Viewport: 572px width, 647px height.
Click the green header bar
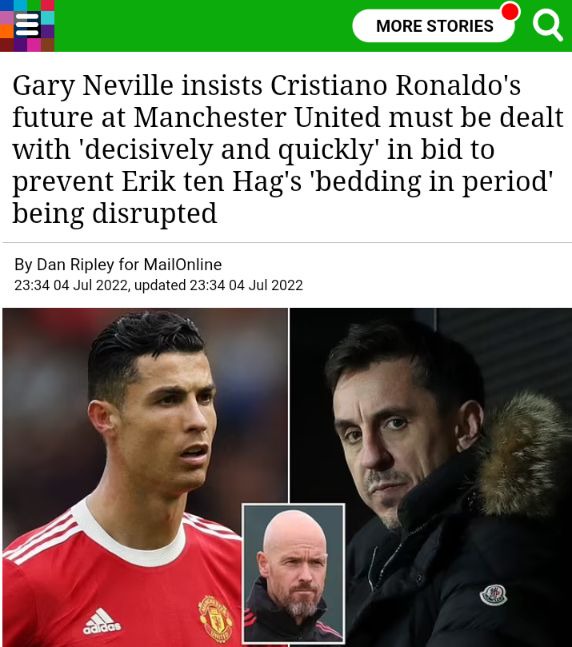tap(286, 26)
